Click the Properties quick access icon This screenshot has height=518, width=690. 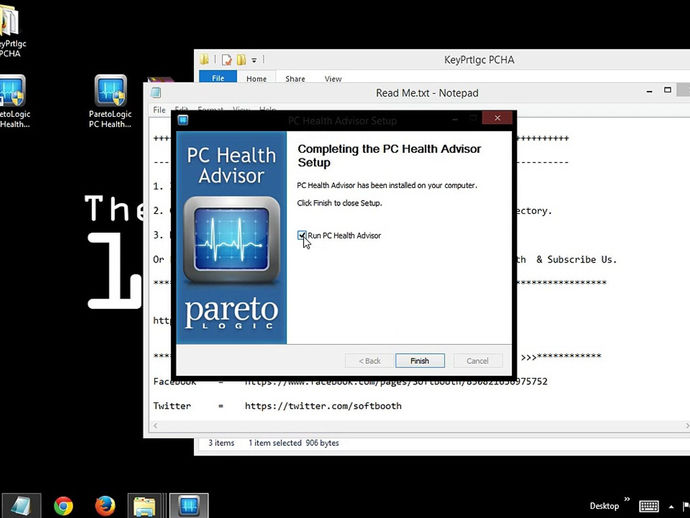227,59
